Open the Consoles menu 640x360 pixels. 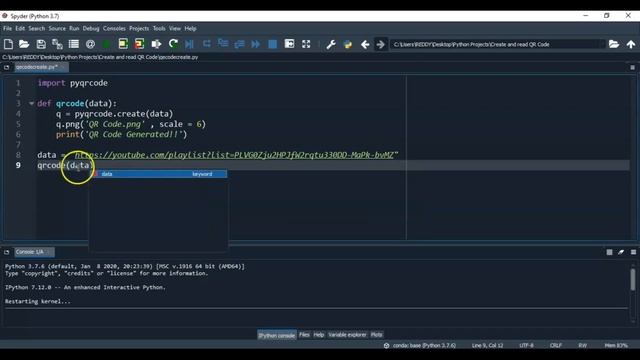(x=114, y=29)
